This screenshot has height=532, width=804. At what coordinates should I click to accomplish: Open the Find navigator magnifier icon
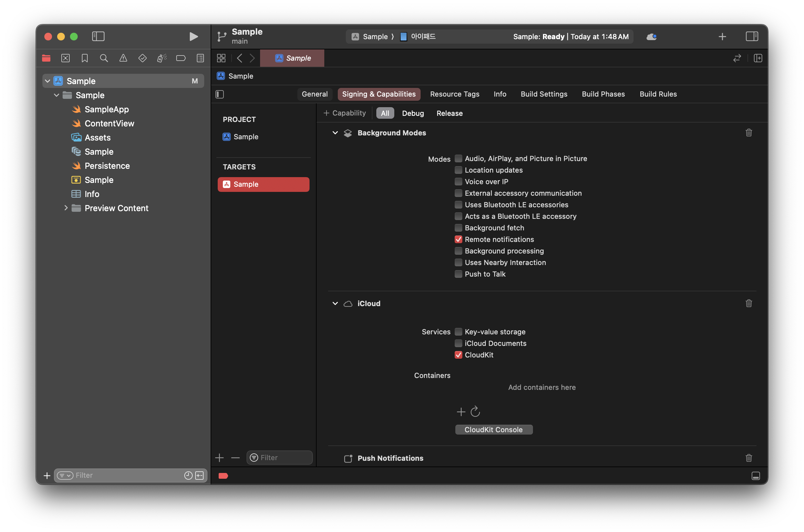coord(104,58)
